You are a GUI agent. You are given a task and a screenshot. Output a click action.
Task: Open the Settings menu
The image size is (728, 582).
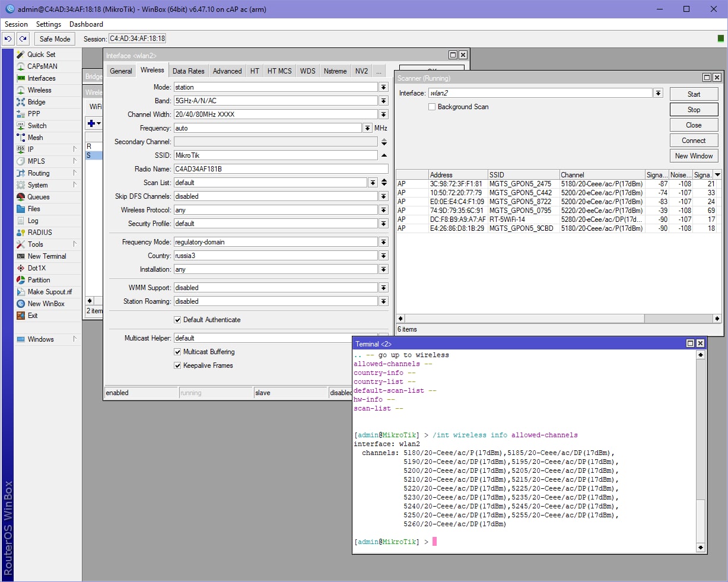click(x=49, y=24)
